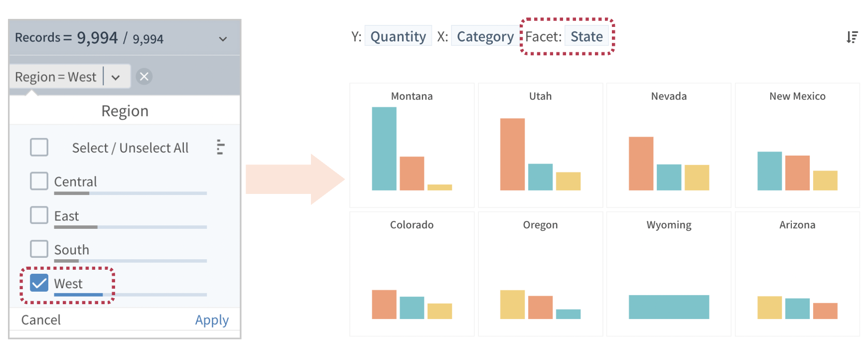Change the Y axis Quantity field
868x350 pixels.
click(398, 36)
